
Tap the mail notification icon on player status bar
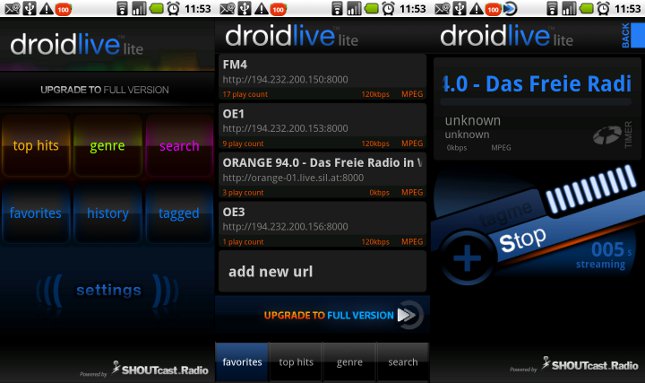(x=442, y=9)
